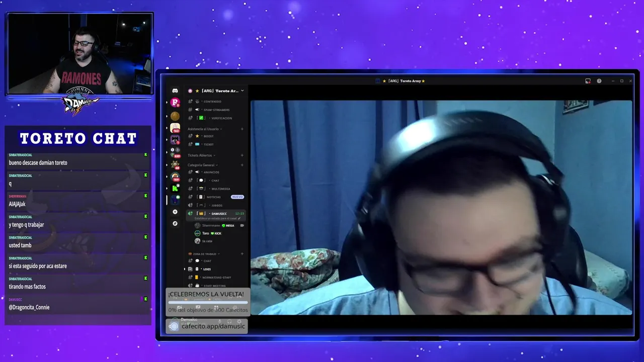
Task: Open the verificacion channel
Action: tap(216, 118)
